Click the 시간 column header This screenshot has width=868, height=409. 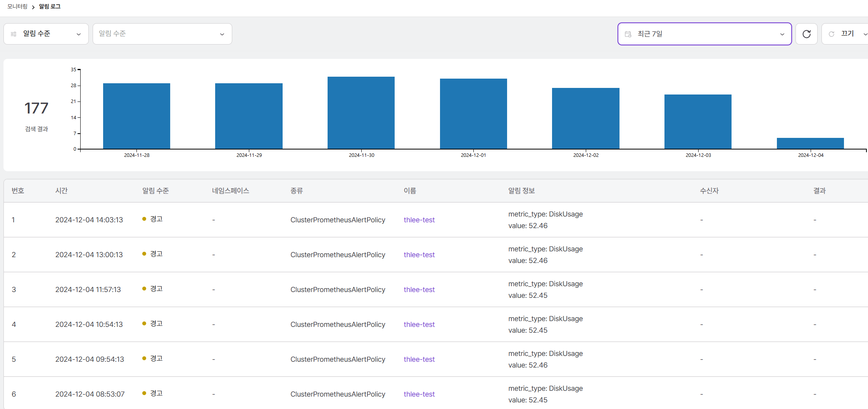click(61, 191)
